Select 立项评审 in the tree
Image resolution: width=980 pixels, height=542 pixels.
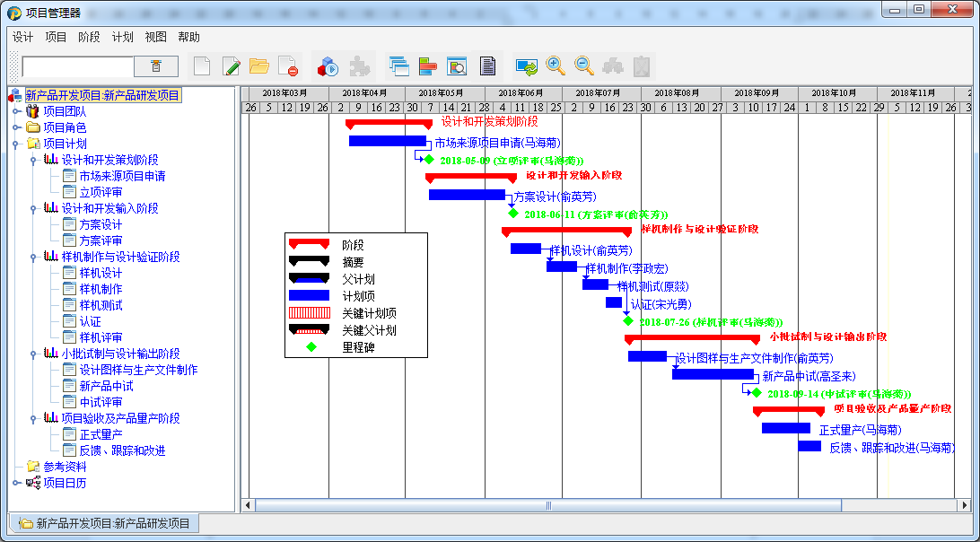click(101, 193)
